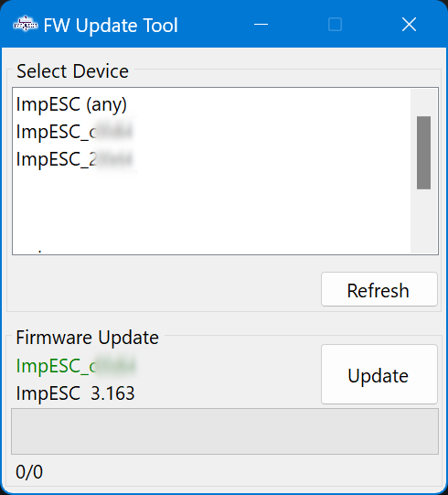The height and width of the screenshot is (495, 448).
Task: Click the device list scrollbar thumb
Action: 423,153
